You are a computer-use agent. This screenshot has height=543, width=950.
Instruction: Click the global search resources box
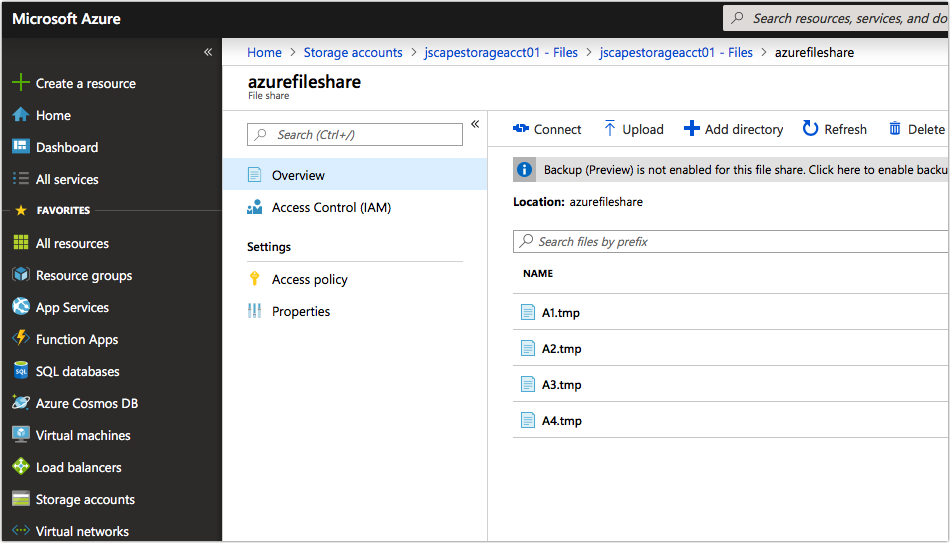[836, 18]
